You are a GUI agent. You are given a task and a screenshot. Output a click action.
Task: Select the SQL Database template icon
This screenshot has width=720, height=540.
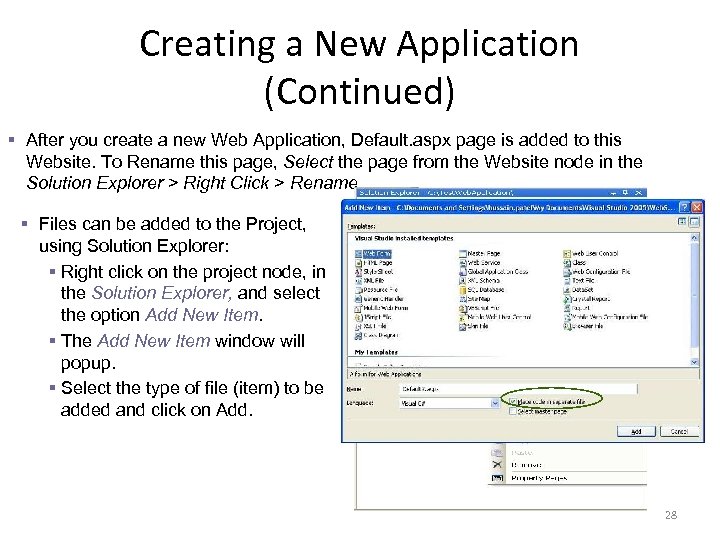coord(463,290)
